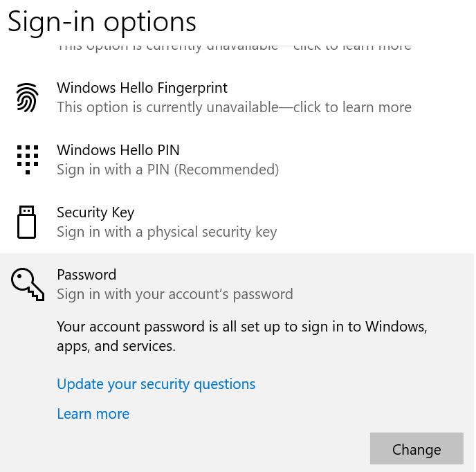Image resolution: width=476 pixels, height=472 pixels.
Task: Open the Update your security questions link
Action: tap(156, 384)
